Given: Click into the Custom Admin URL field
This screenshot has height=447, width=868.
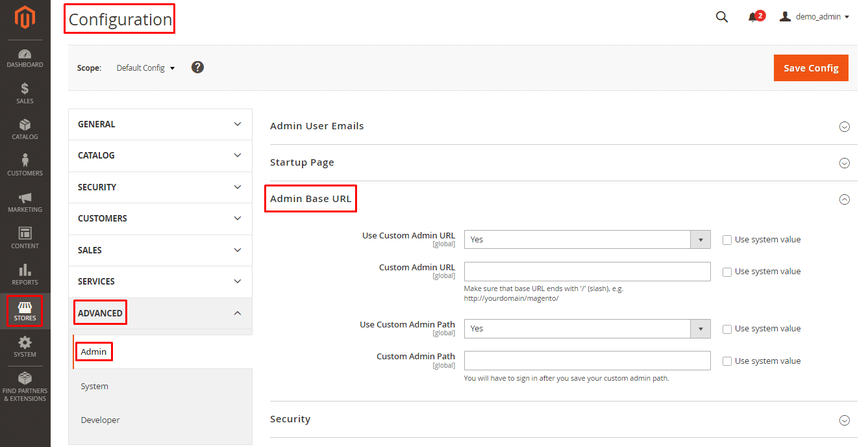Looking at the screenshot, I should point(587,272).
